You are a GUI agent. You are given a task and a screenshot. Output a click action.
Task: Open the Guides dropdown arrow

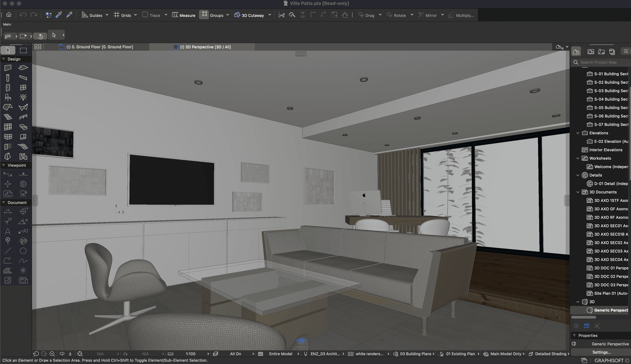[x=107, y=15]
